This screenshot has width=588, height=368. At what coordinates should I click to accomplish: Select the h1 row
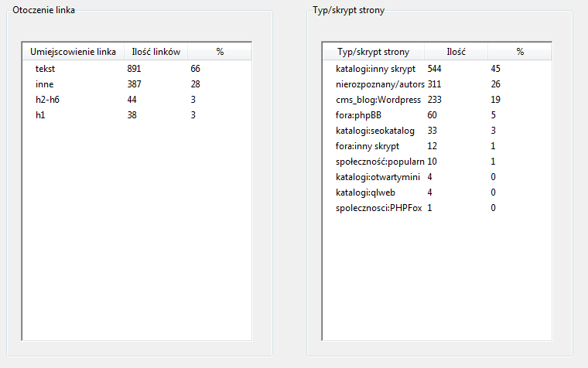[x=41, y=115]
